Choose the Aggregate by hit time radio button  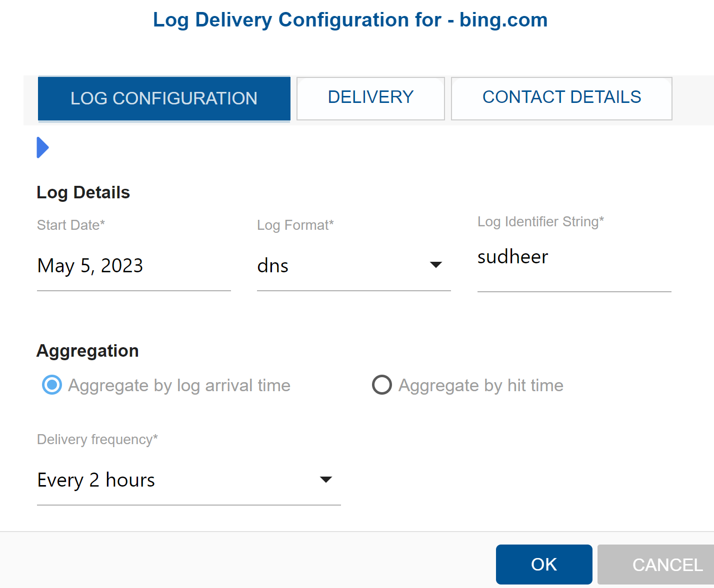382,385
